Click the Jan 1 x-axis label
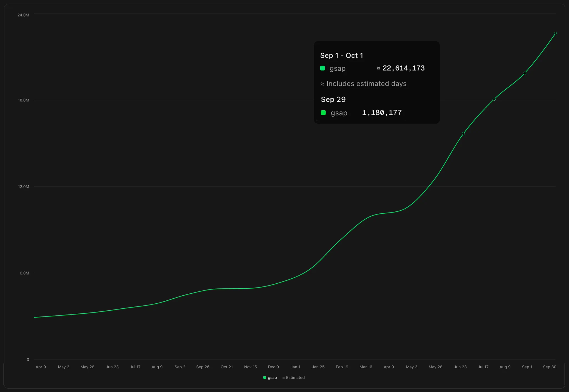This screenshot has height=392, width=569. tap(295, 367)
